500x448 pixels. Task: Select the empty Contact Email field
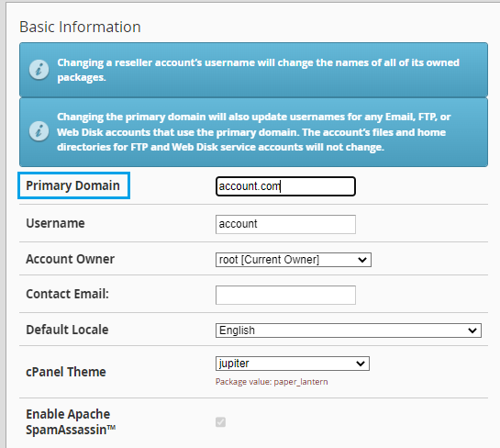pyautogui.click(x=285, y=296)
